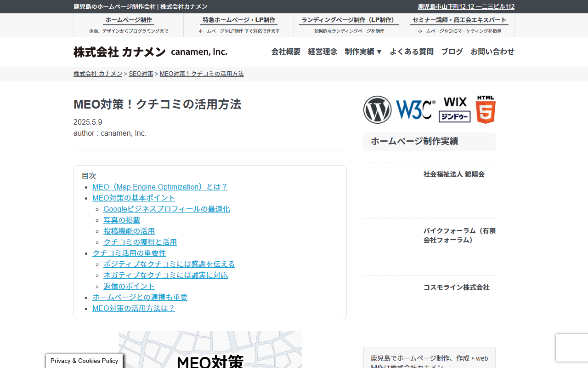Image resolution: width=588 pixels, height=368 pixels.
Task: Click the WordPress logo icon
Action: pos(377,109)
